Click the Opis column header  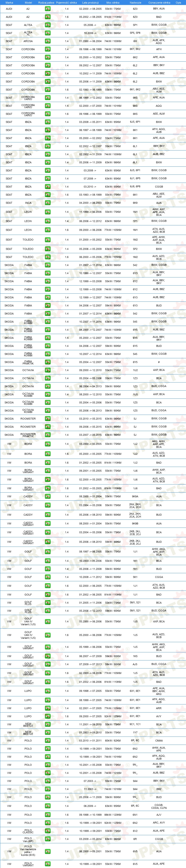[x=178, y=2]
